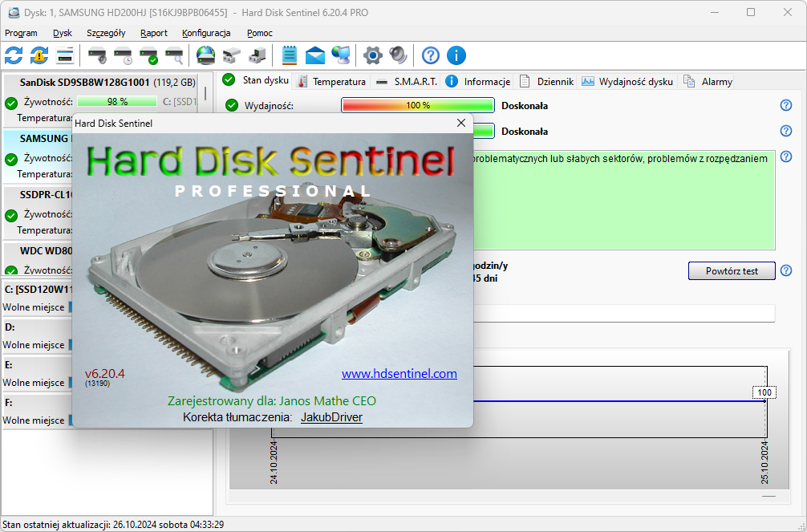Click Zarejestrowany dla: Janos Mathe CEO text
Screen dimensions: 807x532
(272, 400)
